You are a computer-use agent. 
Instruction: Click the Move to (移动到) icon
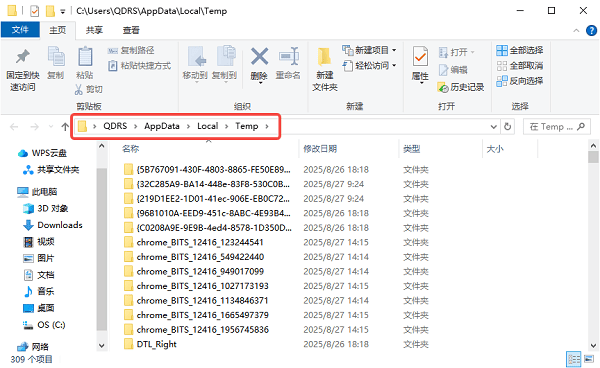tap(197, 57)
